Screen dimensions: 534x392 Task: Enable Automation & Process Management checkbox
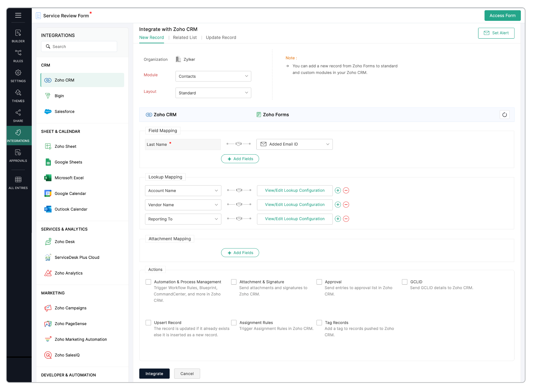[148, 282]
